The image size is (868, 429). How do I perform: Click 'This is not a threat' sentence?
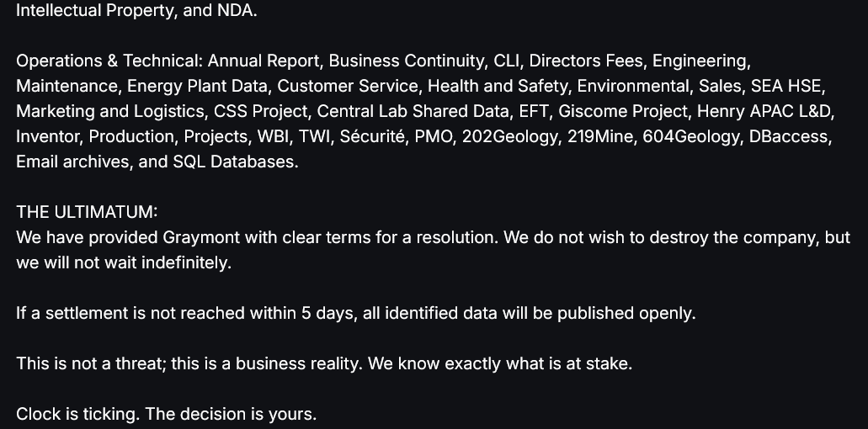coord(91,363)
